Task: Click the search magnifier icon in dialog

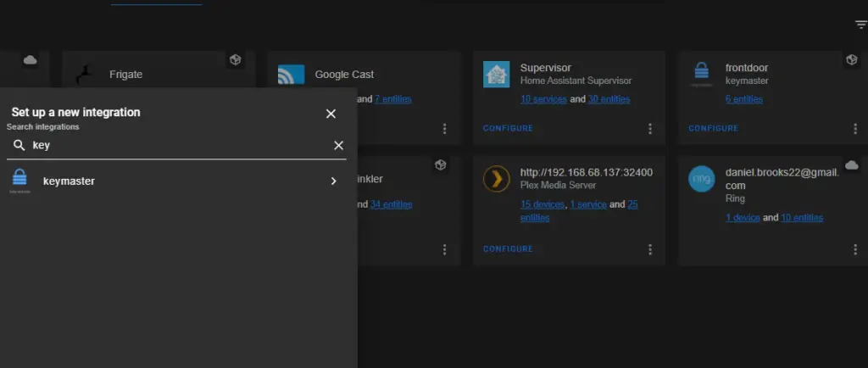Action: click(x=19, y=146)
